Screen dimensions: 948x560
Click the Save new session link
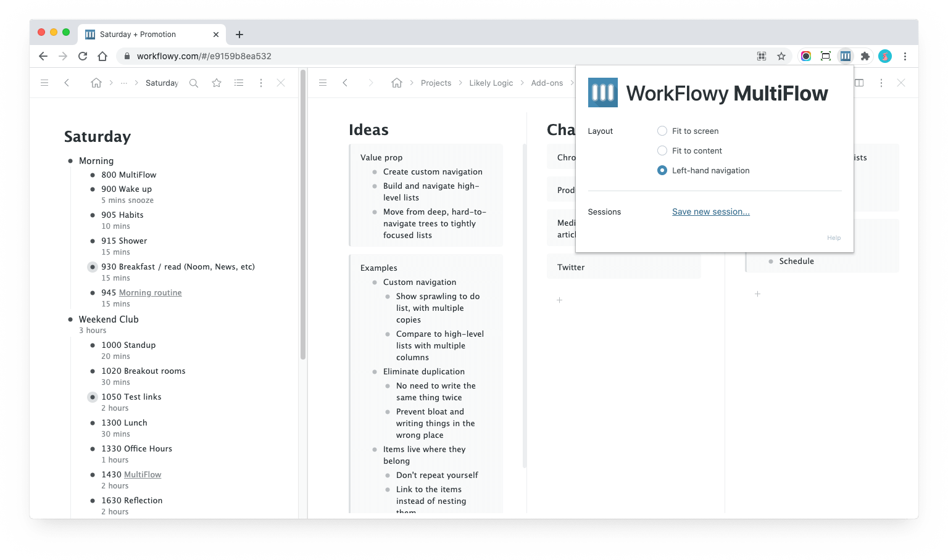pos(710,212)
